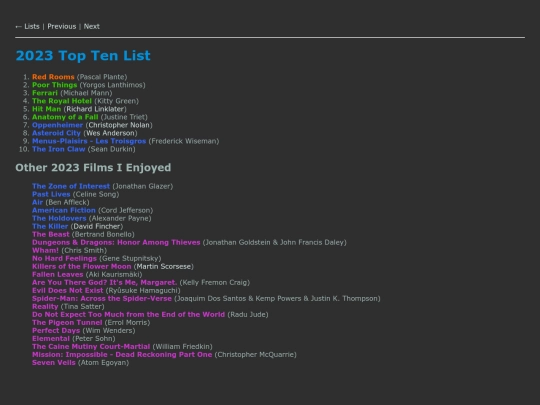Open The Killer link
Image resolution: width=540 pixels, height=405 pixels.
(x=50, y=226)
